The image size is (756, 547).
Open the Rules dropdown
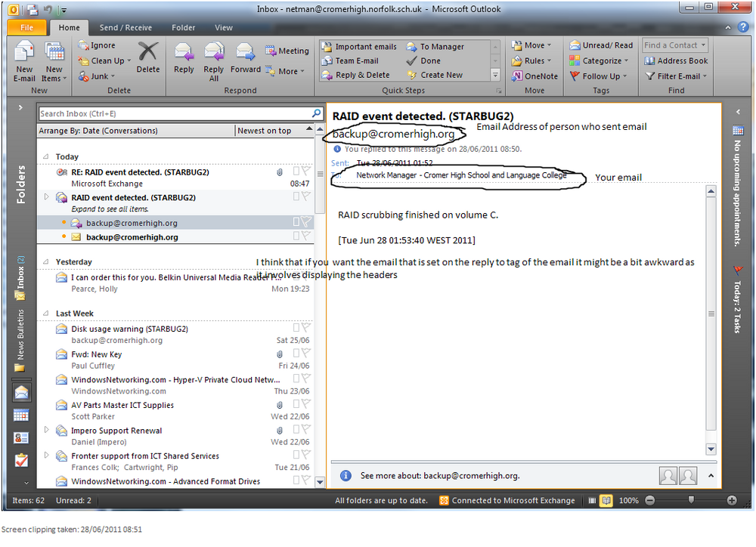coord(531,60)
